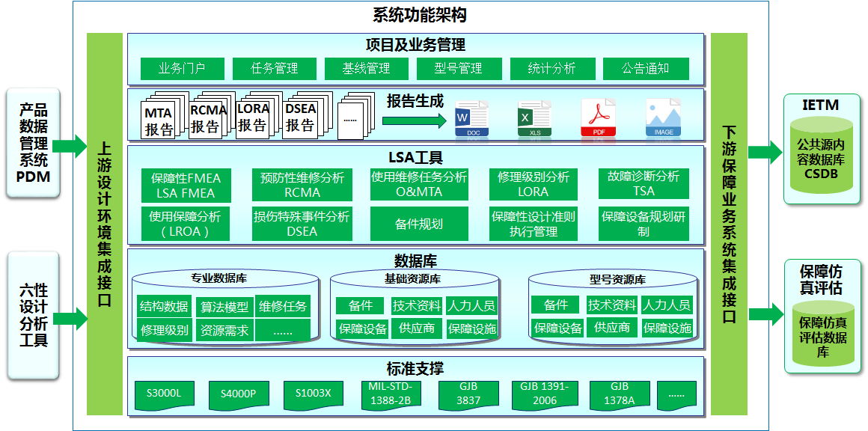Open the 任务管理 module

tap(275, 68)
